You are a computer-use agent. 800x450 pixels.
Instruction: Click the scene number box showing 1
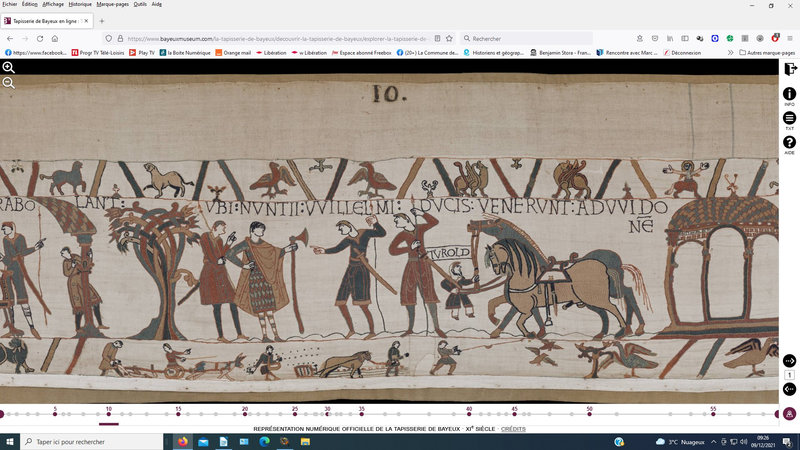coord(789,375)
